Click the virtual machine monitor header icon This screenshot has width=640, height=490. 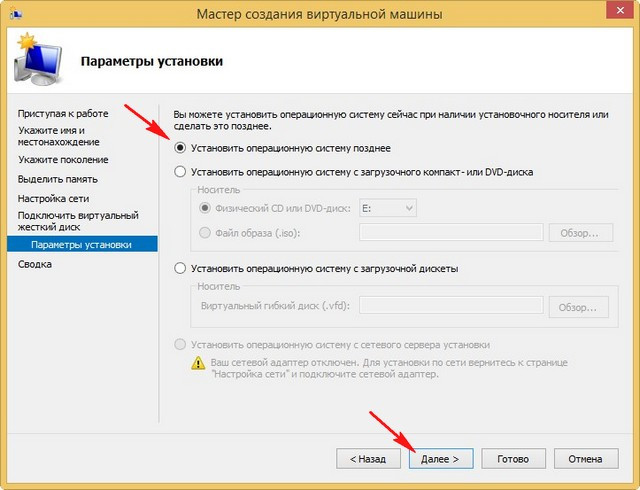click(38, 60)
